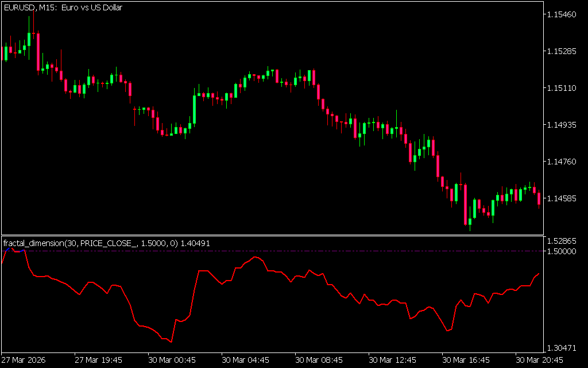588x368 pixels.
Task: Click the 30 Mar 16:45 time label
Action: (x=466, y=361)
